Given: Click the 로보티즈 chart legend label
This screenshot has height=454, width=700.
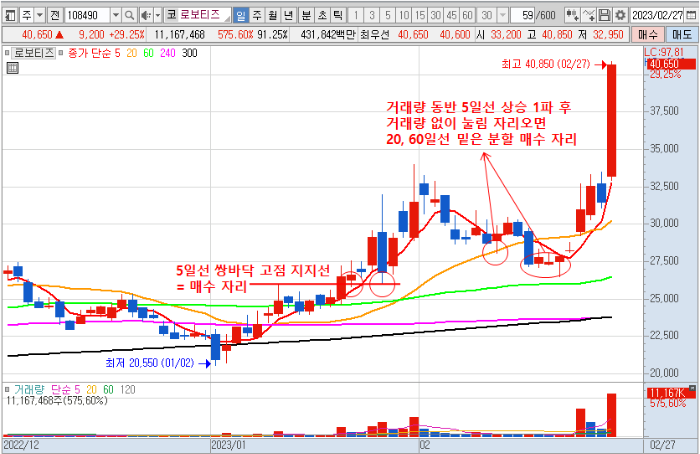Looking at the screenshot, I should [x=34, y=53].
